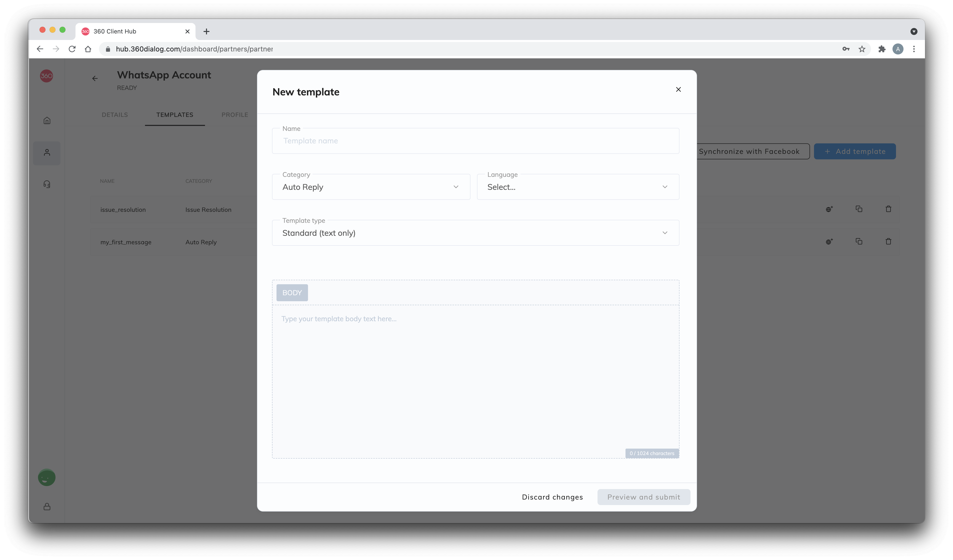Switch to the TEMPLATES tab
Screen dimensions: 953x560
pyautogui.click(x=175, y=115)
